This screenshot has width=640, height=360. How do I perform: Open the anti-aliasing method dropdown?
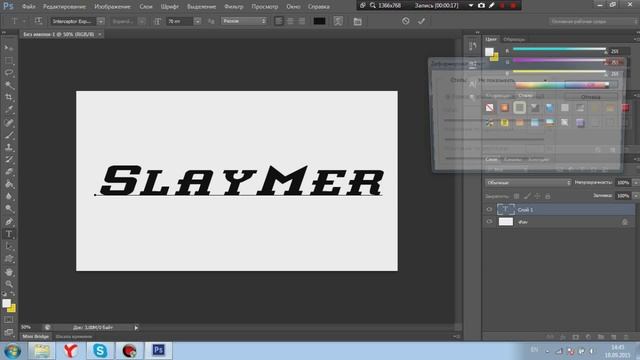click(244, 21)
